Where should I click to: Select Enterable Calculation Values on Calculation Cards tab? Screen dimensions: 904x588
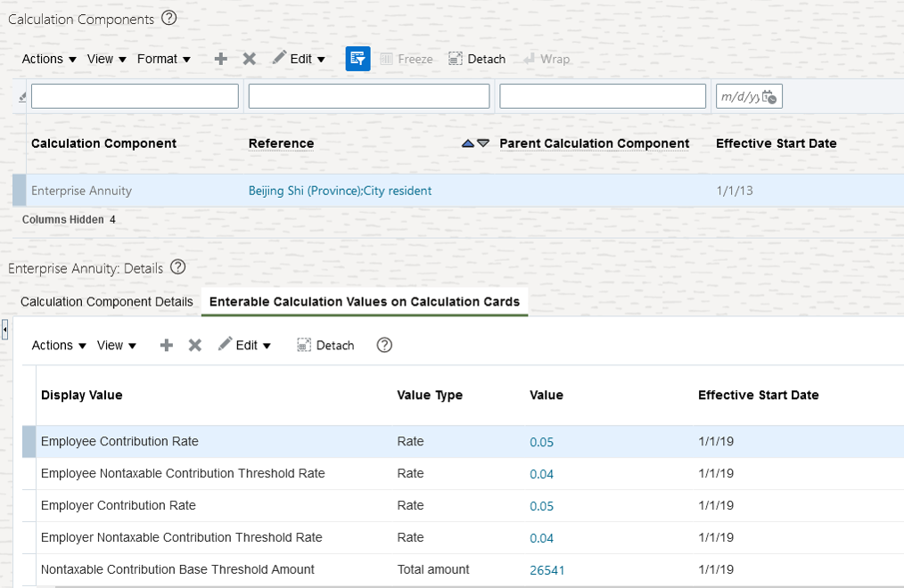pyautogui.click(x=364, y=302)
